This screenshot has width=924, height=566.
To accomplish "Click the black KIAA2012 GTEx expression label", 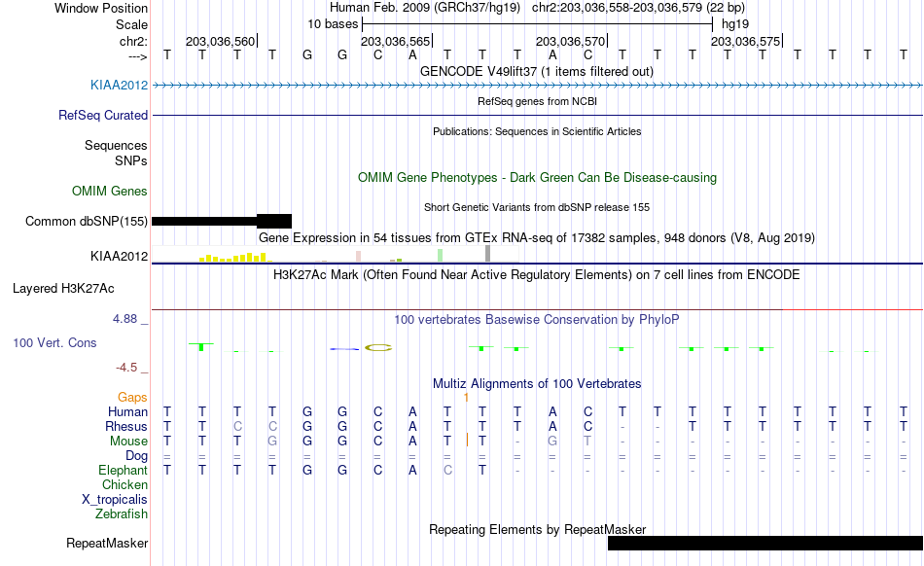I will [x=119, y=256].
